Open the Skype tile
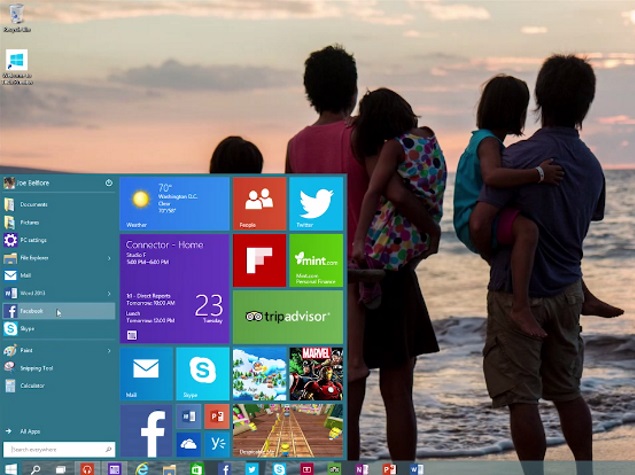This screenshot has width=635, height=475. (203, 374)
